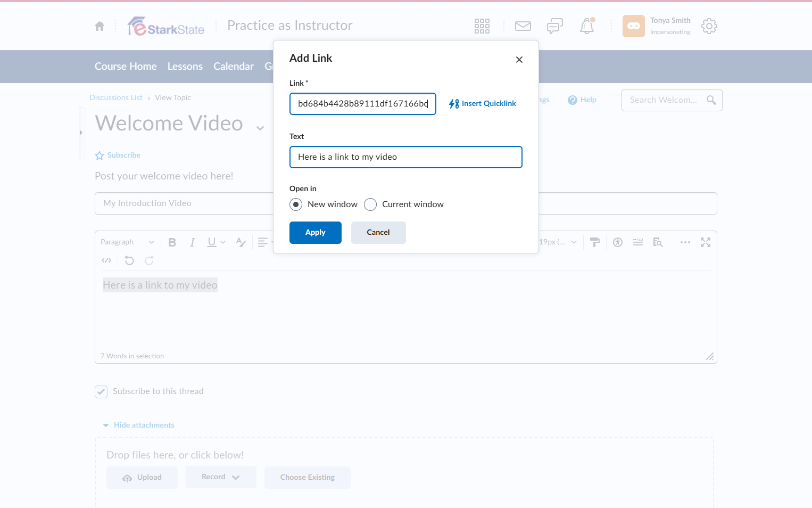Click the Apply button in Add Link
This screenshot has width=812, height=508.
(316, 233)
